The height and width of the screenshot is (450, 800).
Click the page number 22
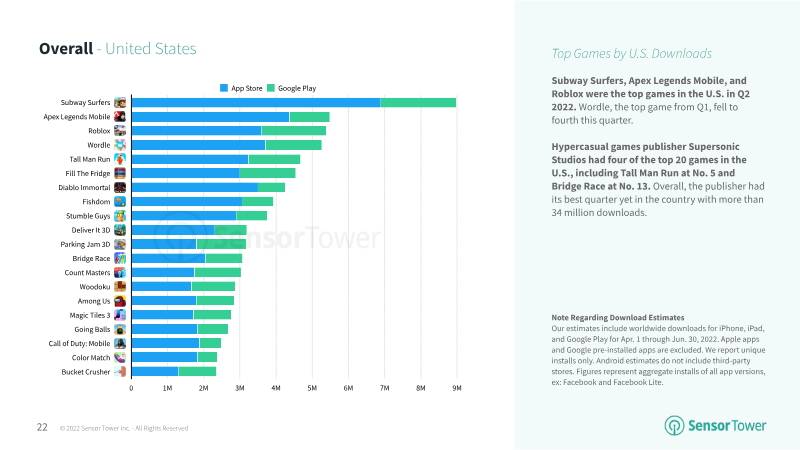tap(42, 427)
